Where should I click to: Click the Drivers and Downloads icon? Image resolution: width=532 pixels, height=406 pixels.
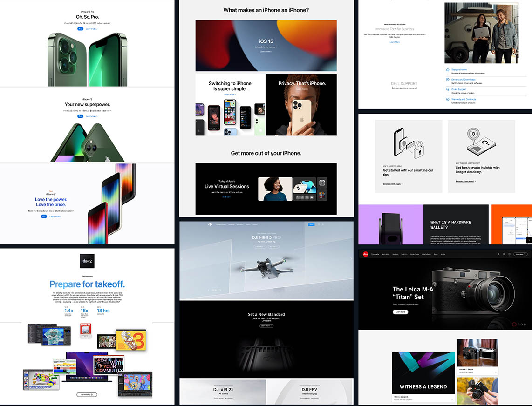(x=448, y=79)
